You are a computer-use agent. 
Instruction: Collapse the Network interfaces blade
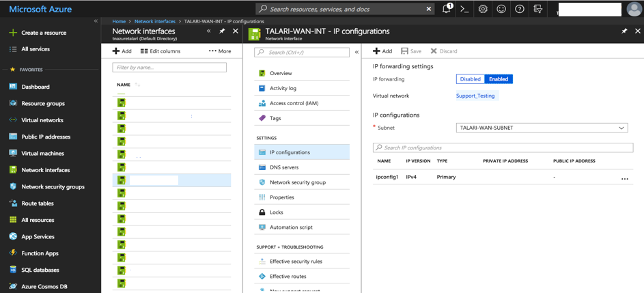click(209, 31)
